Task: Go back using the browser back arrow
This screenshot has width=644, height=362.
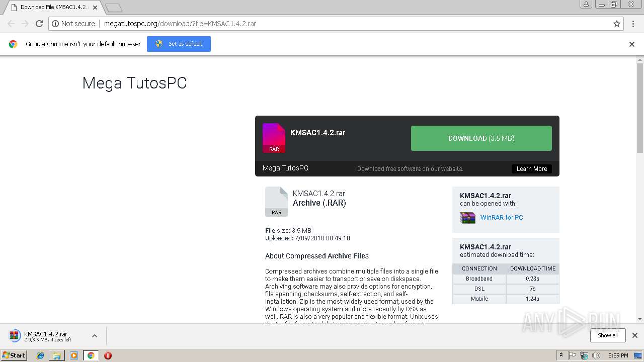Action: (11, 24)
